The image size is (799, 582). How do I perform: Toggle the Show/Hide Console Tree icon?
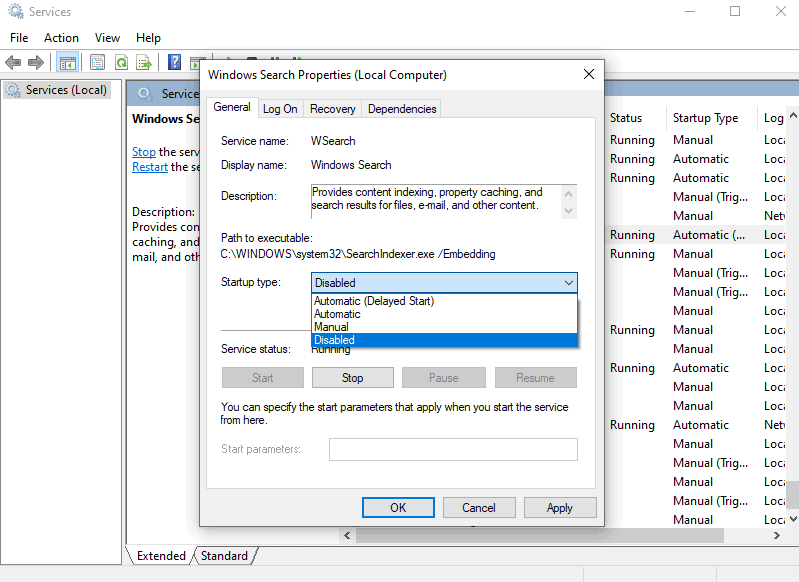[x=68, y=63]
